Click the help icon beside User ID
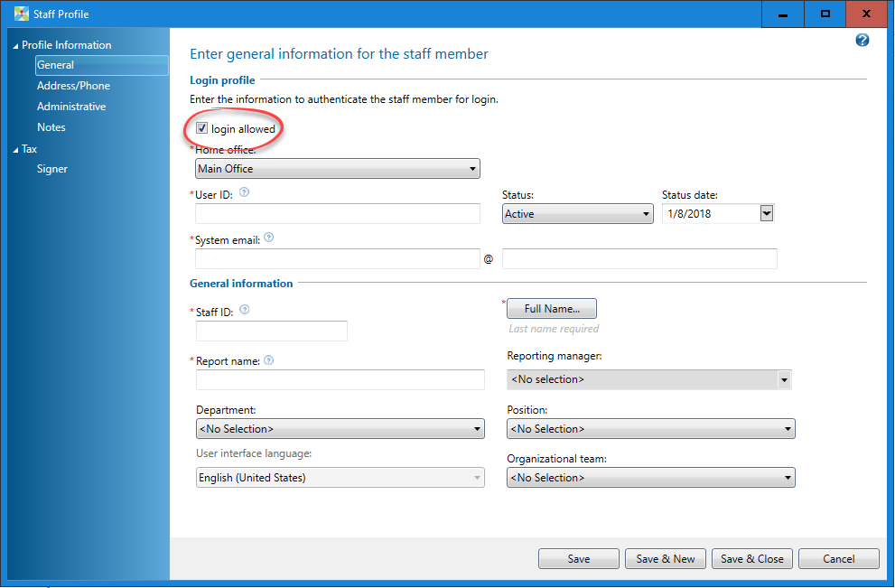The image size is (895, 588). (x=244, y=192)
